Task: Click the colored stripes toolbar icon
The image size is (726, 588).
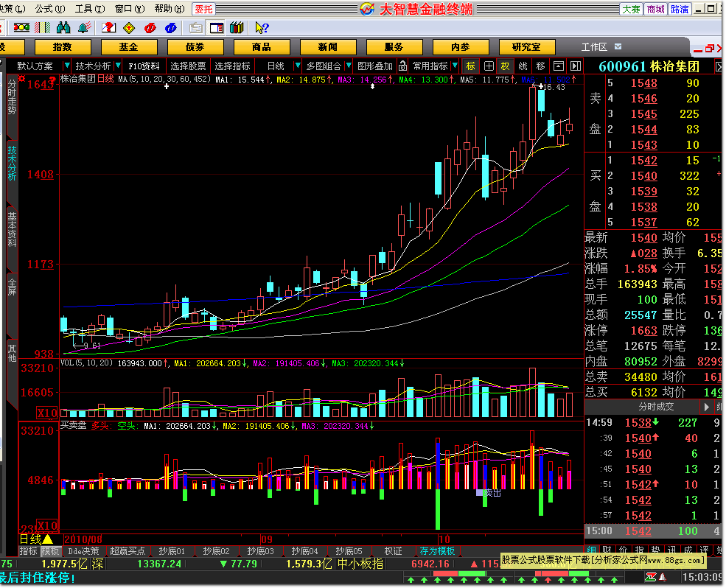Action: (43, 28)
